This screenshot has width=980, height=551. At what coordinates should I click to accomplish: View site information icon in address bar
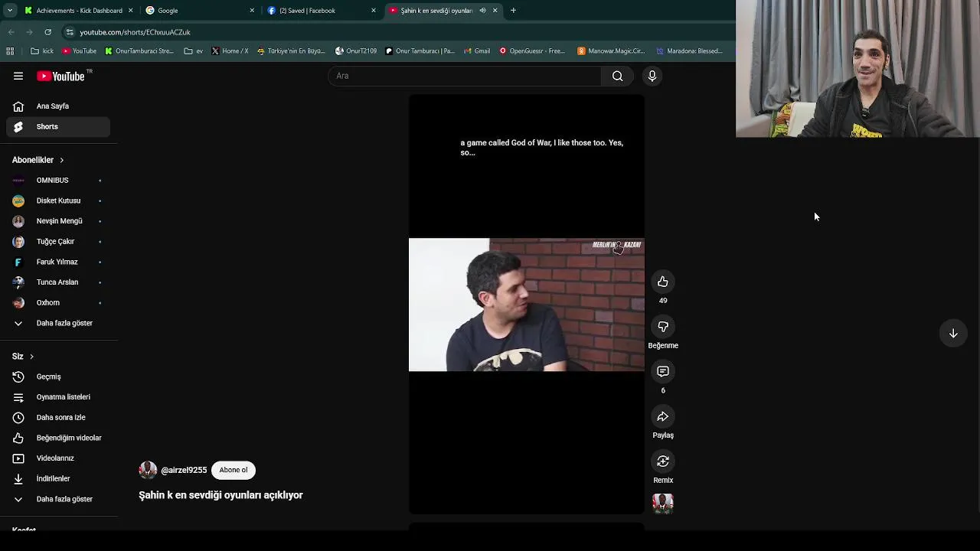[x=70, y=32]
